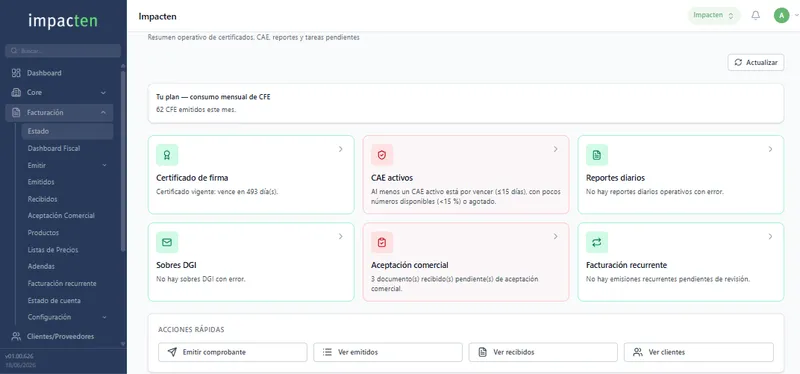Click the search magnifier icon
The height and width of the screenshot is (374, 800).
tap(14, 51)
